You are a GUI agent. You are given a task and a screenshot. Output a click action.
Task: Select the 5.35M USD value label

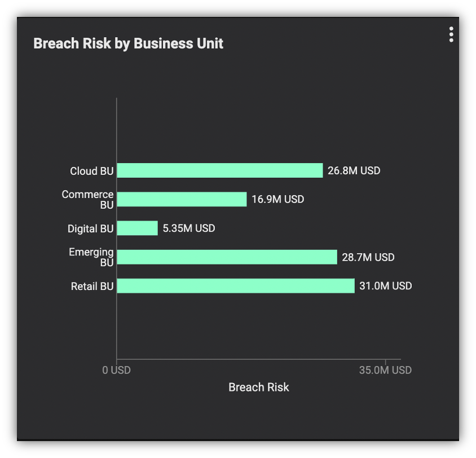[x=189, y=228]
